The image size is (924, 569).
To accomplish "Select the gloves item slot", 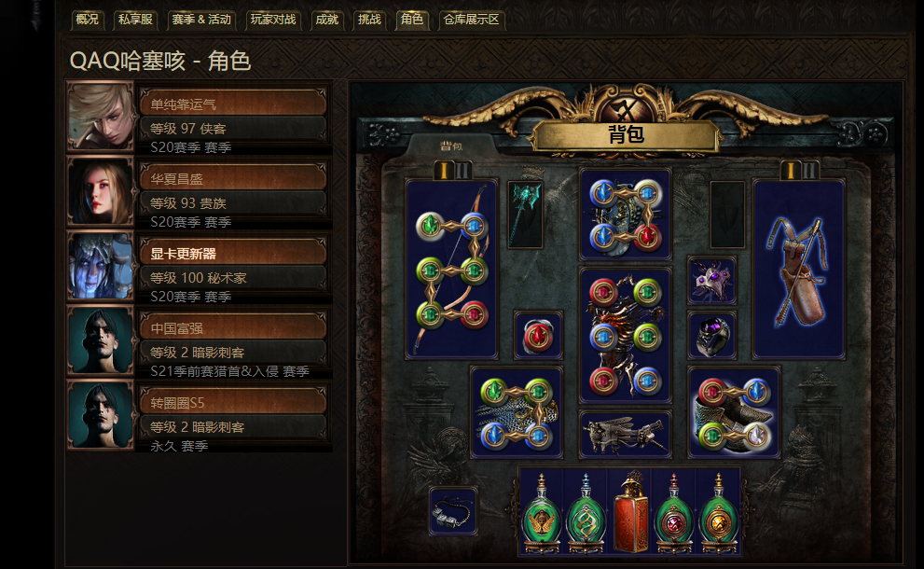I will pos(517,412).
